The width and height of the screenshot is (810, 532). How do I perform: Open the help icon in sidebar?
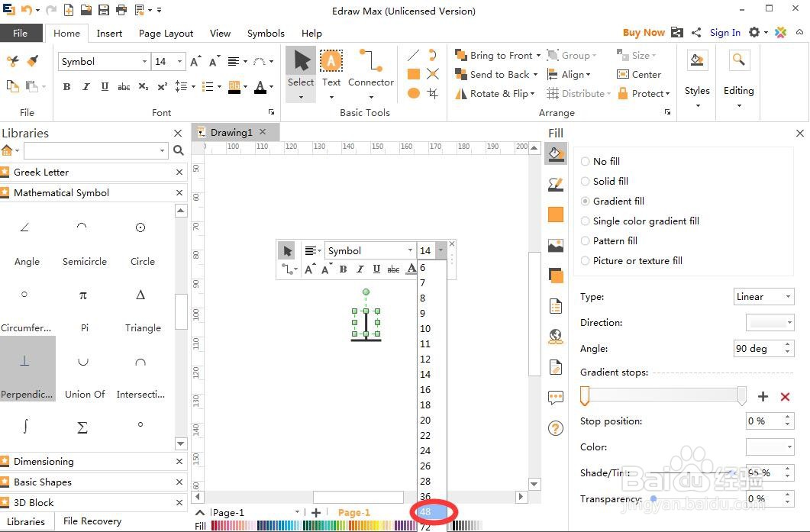pyautogui.click(x=555, y=427)
